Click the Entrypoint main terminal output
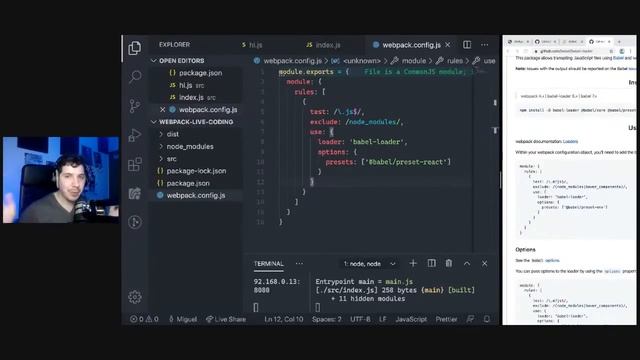The height and width of the screenshot is (360, 640). pos(364,282)
